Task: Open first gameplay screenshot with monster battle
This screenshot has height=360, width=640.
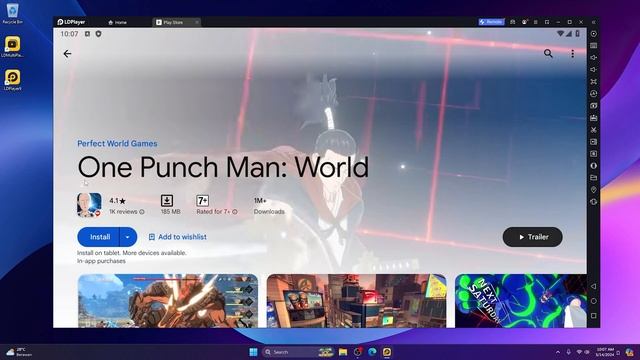Action: pos(167,301)
